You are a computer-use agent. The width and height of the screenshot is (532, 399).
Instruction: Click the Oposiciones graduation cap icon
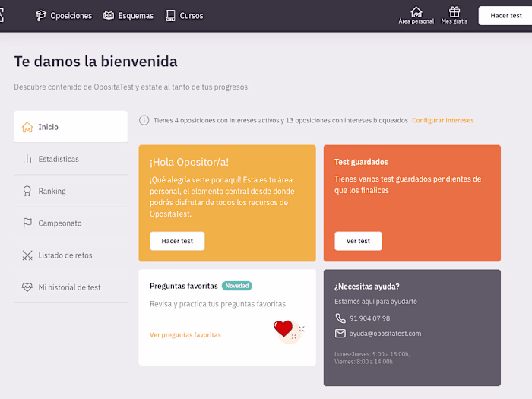point(41,15)
